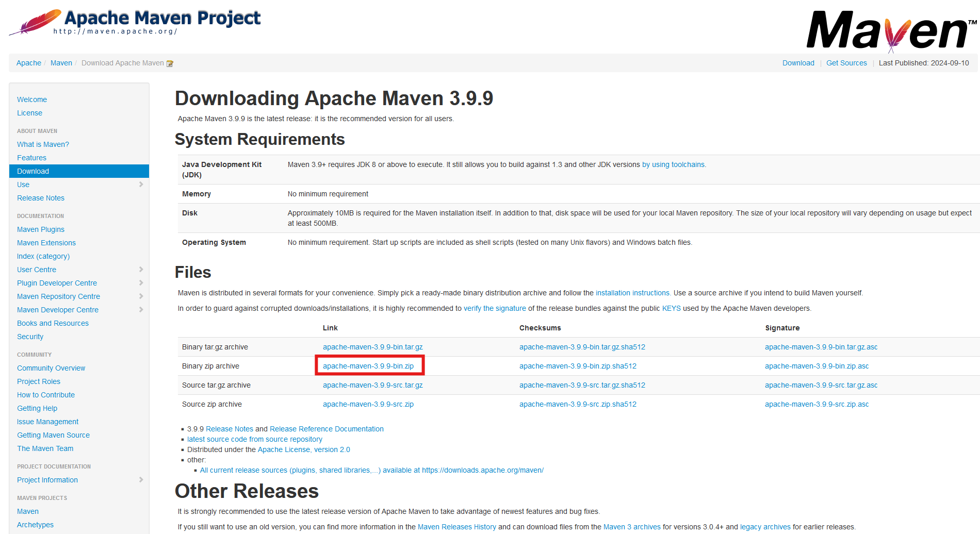Screen dimensions: 980x534
Task: Open the apache-maven-3.9.9-bin.tar.gz.asc signature
Action: 821,347
